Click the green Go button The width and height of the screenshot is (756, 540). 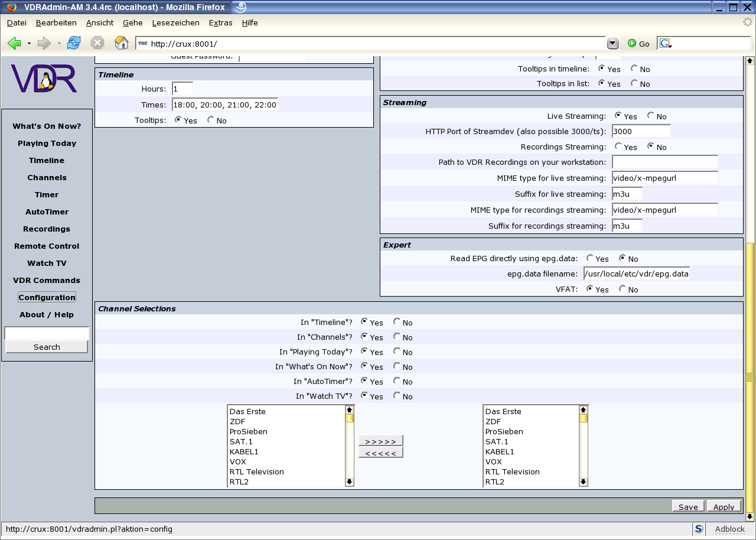[x=638, y=44]
